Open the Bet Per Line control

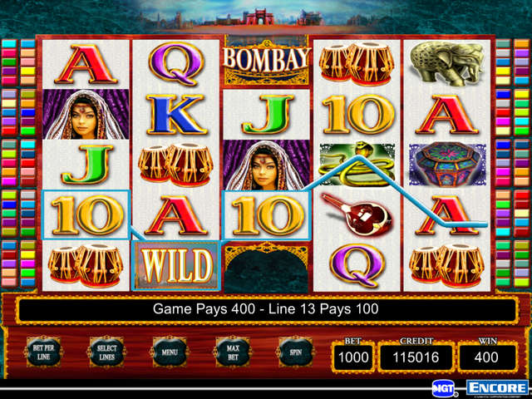coord(43,352)
